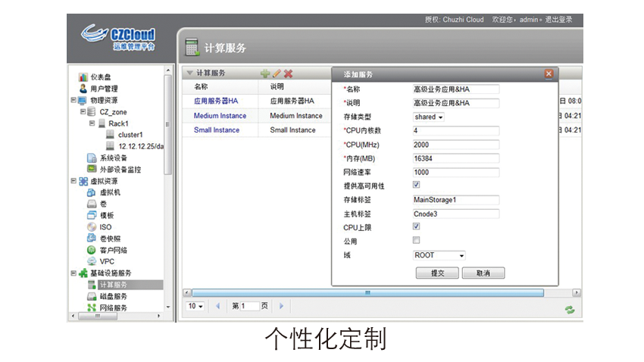Click the 提交 submit button
This screenshot has height=362, width=644.
437,273
